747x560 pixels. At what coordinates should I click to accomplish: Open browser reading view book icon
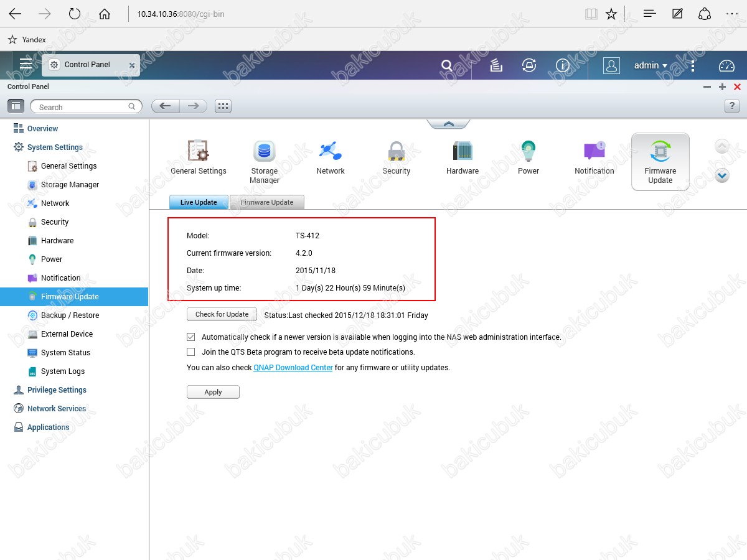591,14
